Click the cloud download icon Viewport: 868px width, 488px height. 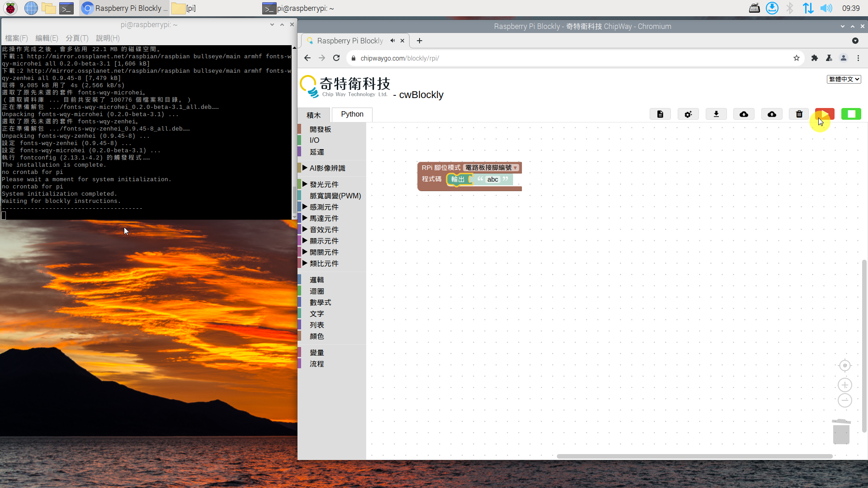[744, 114]
